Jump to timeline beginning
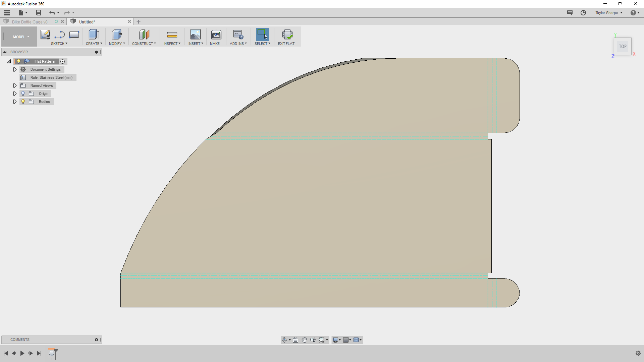Screen dimensions: 644x362 tap(6, 353)
